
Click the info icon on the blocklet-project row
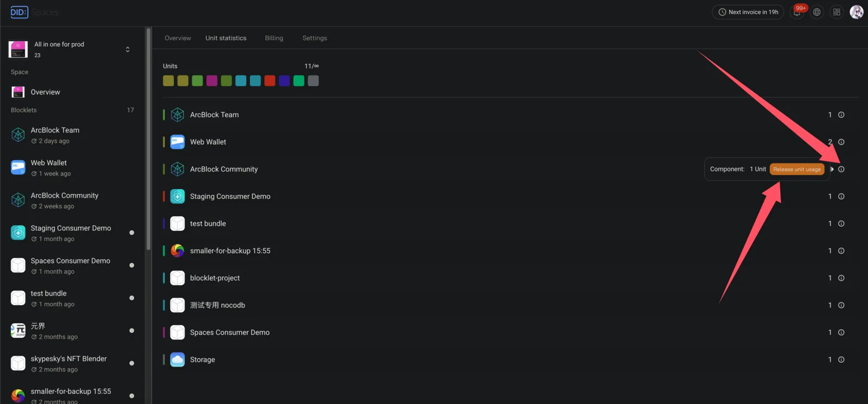841,277
